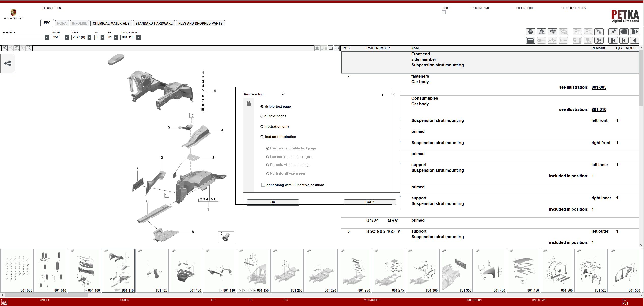Click part number 95C 805 465 Y
This screenshot has height=306, width=644.
click(x=383, y=231)
